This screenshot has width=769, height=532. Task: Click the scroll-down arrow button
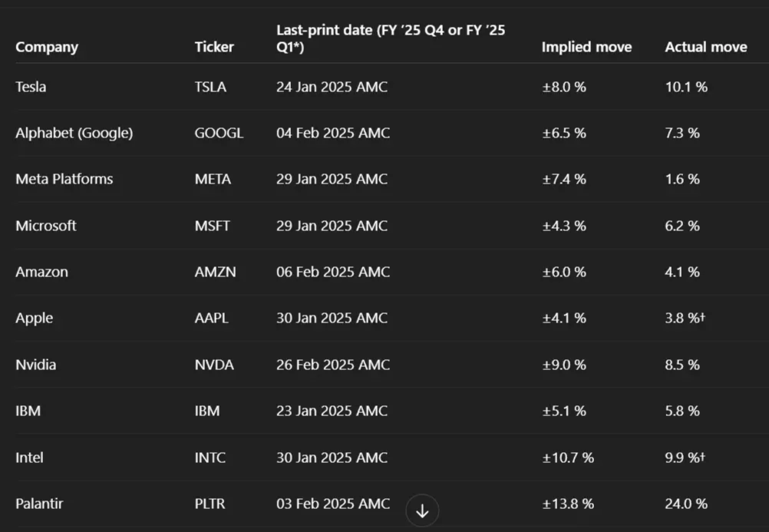(422, 511)
